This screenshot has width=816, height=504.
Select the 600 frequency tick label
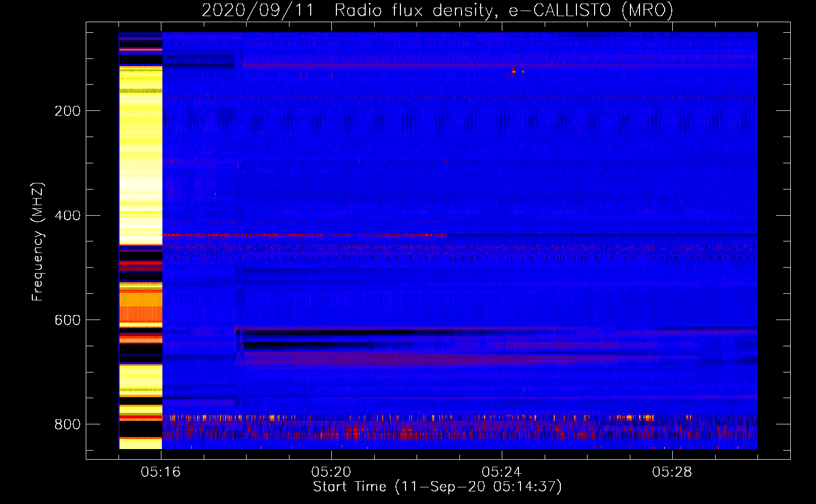[x=68, y=321]
